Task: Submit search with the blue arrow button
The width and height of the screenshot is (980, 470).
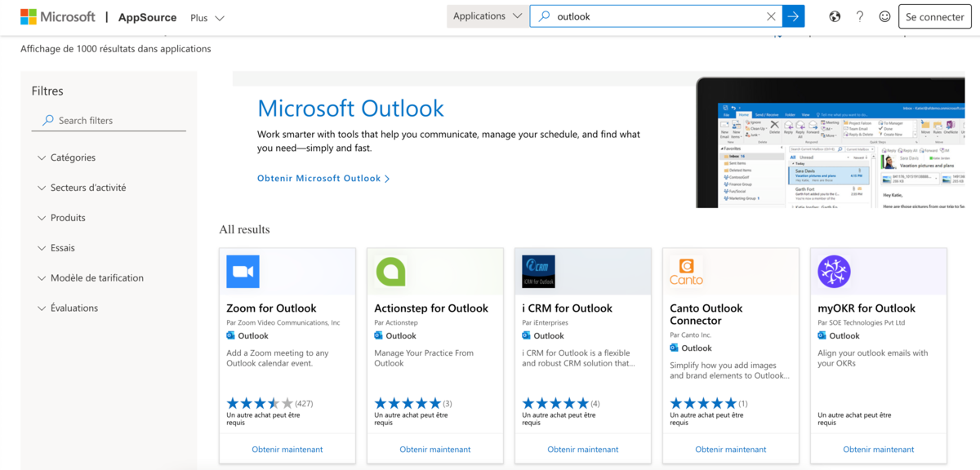Action: pyautogui.click(x=793, y=16)
